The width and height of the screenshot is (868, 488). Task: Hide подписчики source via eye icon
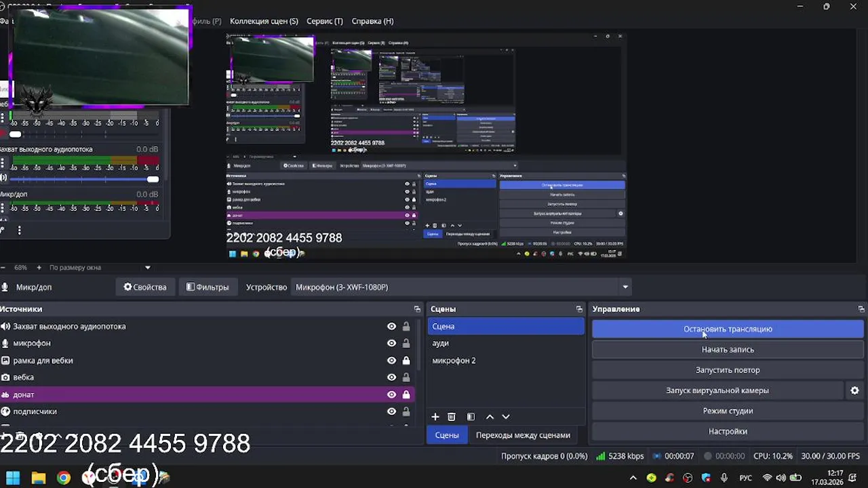click(391, 411)
